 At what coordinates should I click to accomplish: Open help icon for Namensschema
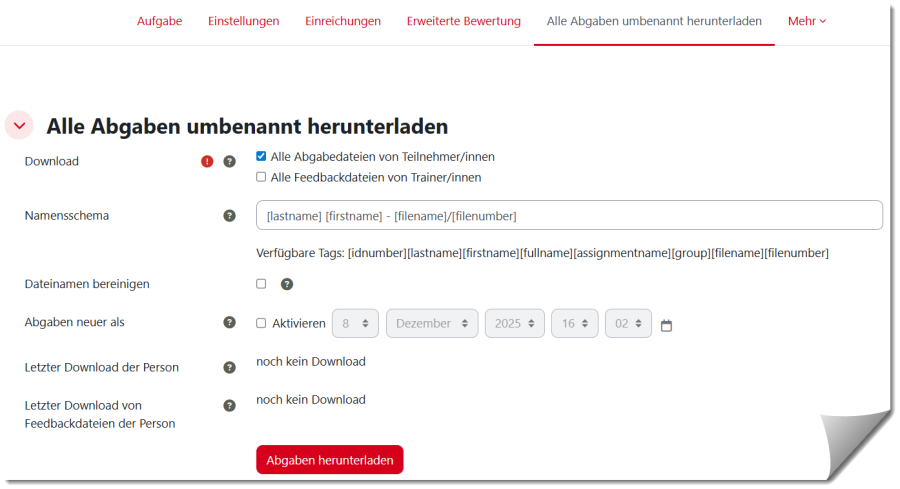point(229,215)
